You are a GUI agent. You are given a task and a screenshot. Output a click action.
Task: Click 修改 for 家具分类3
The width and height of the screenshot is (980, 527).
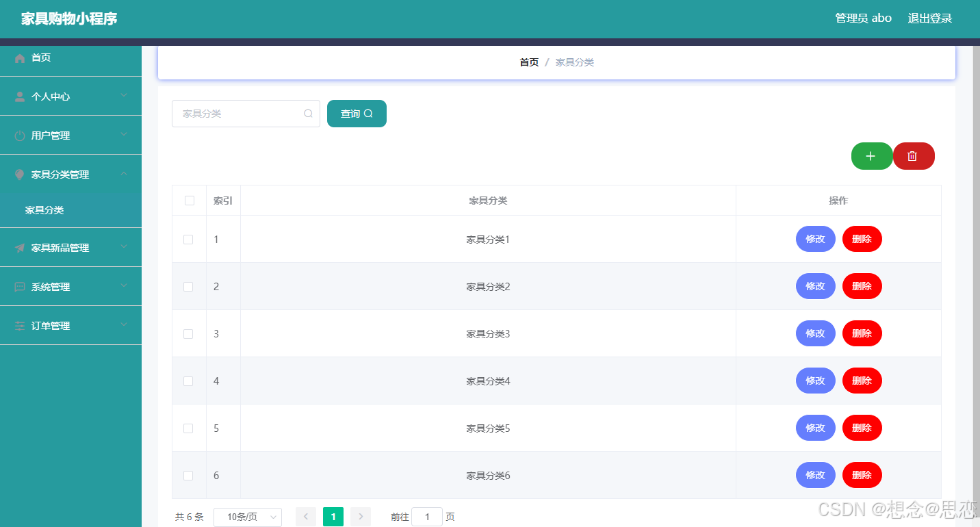tap(816, 333)
